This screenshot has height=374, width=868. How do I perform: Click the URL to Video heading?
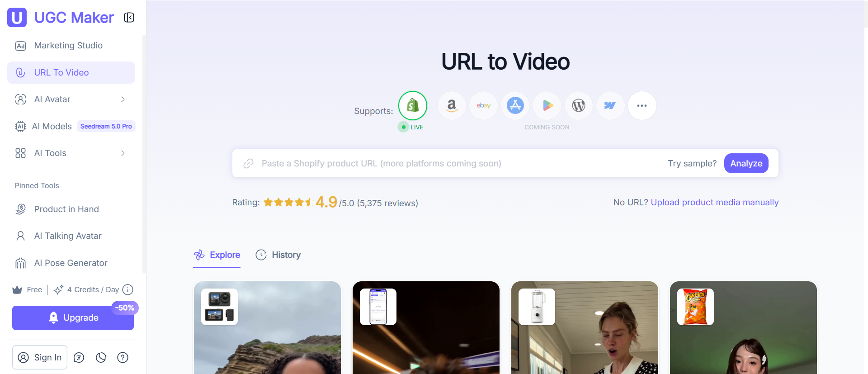[x=505, y=62]
